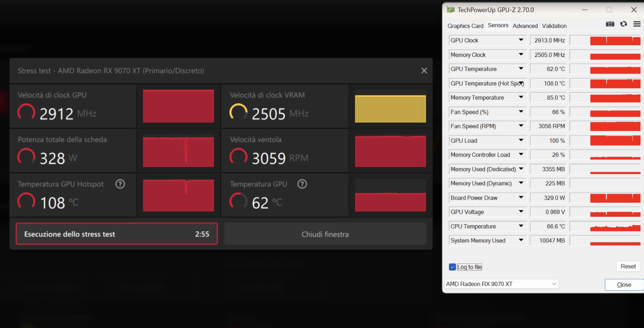Click the help icon next to Temperatura GPU Hotspot
This screenshot has height=328, width=644.
120,184
